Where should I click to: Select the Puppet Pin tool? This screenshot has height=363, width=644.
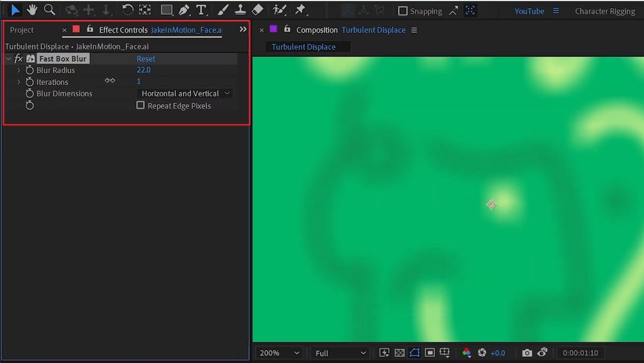pos(300,10)
